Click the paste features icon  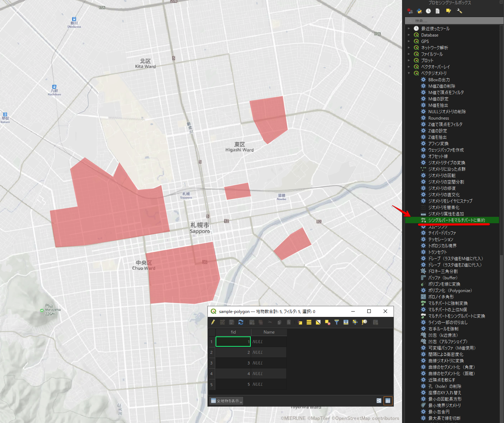[289, 322]
